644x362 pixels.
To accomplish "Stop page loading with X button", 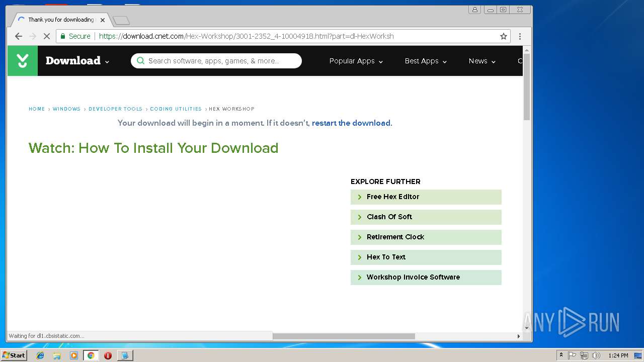I will [x=47, y=36].
